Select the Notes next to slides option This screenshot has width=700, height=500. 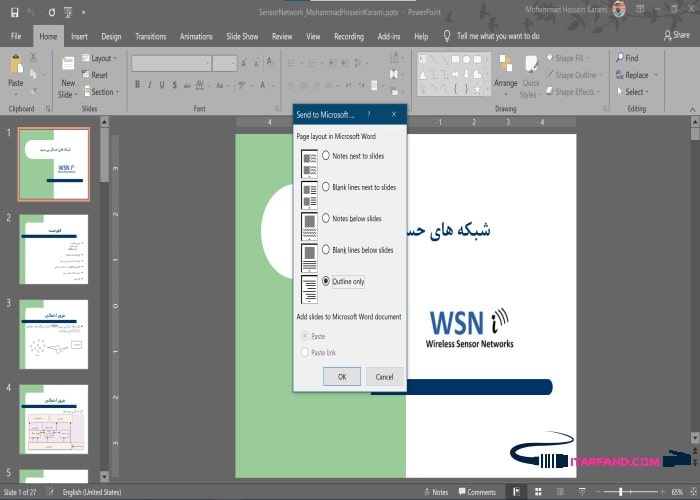(327, 156)
